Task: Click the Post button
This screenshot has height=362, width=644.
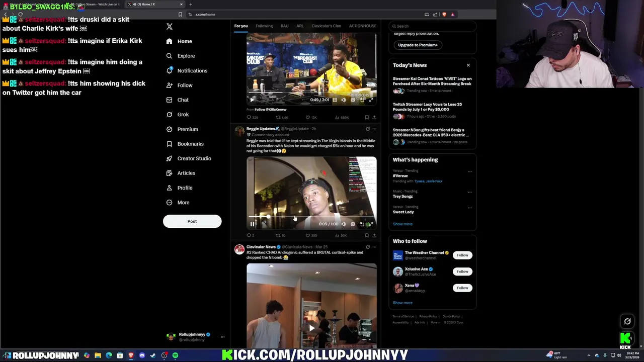Action: pyautogui.click(x=192, y=221)
